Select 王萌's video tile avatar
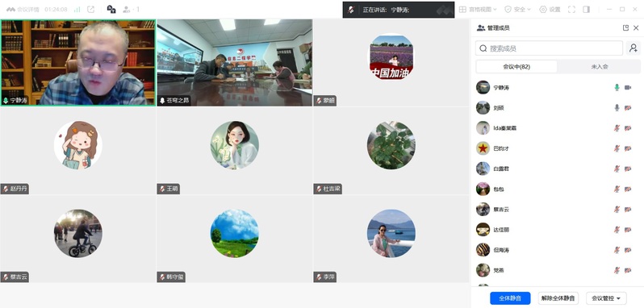 click(235, 145)
